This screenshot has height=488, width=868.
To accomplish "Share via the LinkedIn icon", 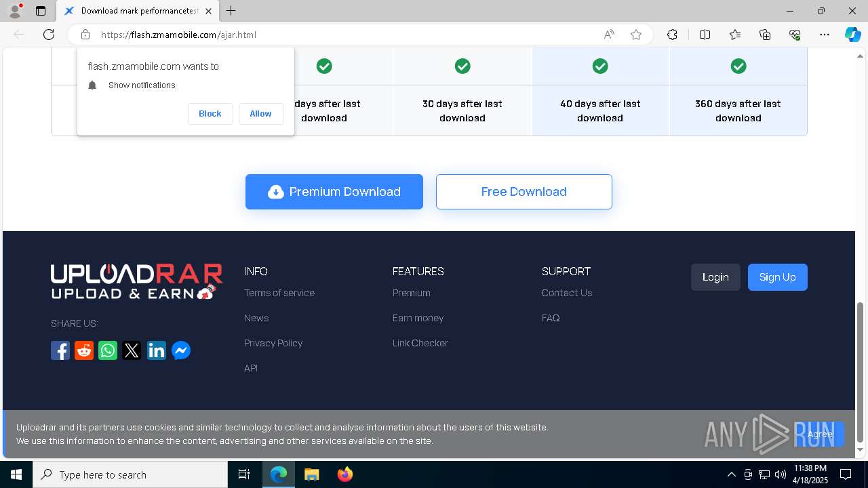I will [x=157, y=350].
